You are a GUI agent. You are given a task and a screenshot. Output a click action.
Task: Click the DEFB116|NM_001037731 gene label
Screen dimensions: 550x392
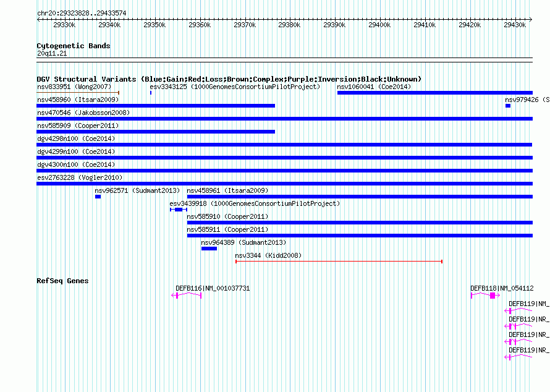click(213, 288)
